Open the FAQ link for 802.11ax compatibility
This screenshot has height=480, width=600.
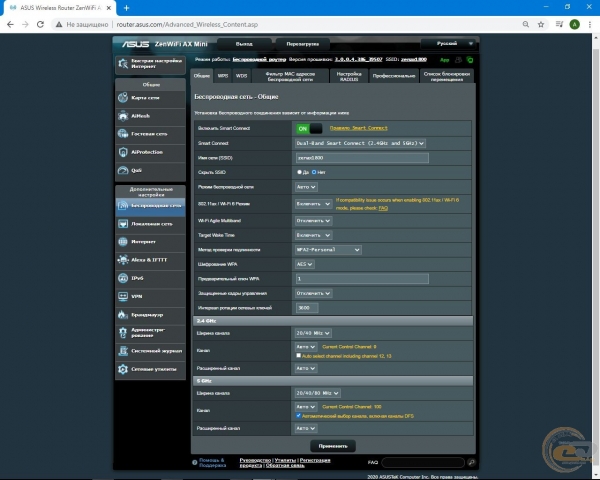pyautogui.click(x=383, y=208)
